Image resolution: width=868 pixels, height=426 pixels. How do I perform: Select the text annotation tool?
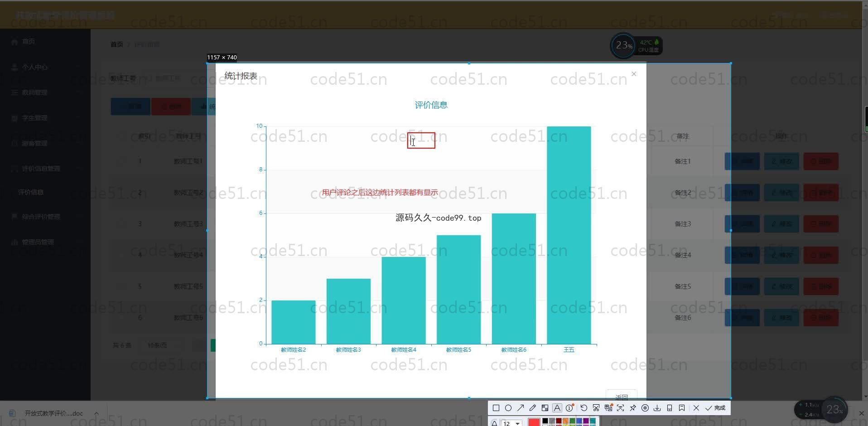pos(557,408)
